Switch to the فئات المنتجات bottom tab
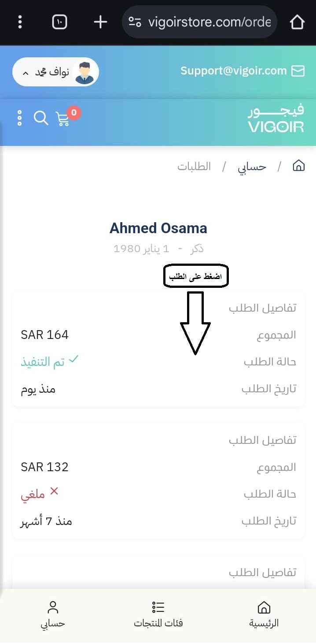The height and width of the screenshot is (644, 316). coord(158,614)
